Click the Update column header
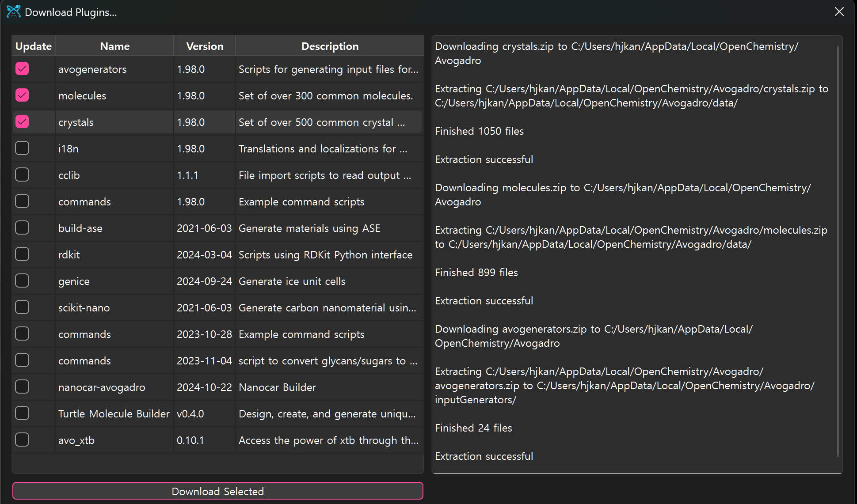 pos(34,46)
